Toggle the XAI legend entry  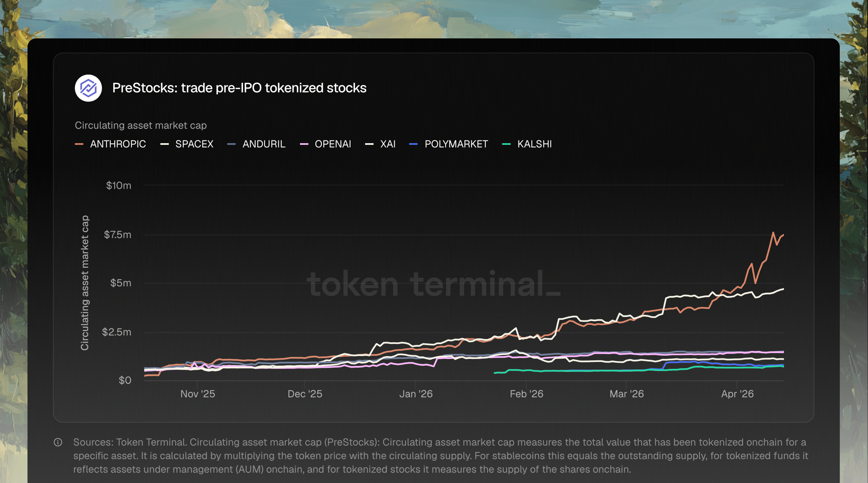(387, 144)
